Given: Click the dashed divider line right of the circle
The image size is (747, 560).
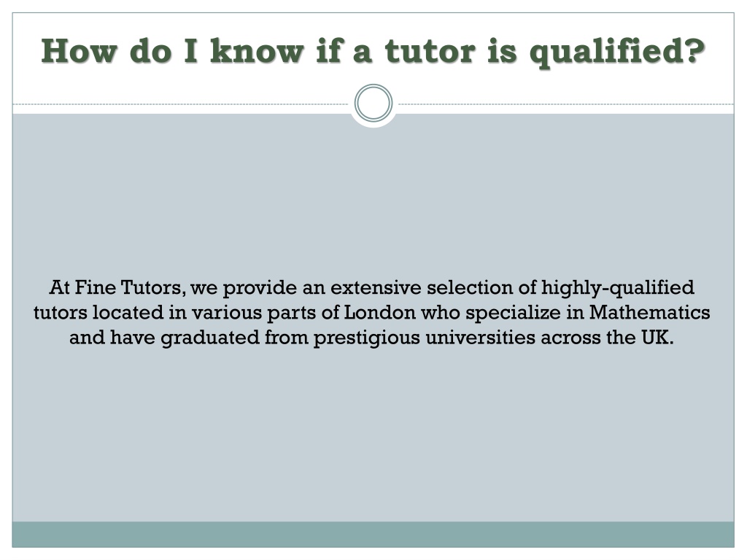Looking at the screenshot, I should 566,104.
